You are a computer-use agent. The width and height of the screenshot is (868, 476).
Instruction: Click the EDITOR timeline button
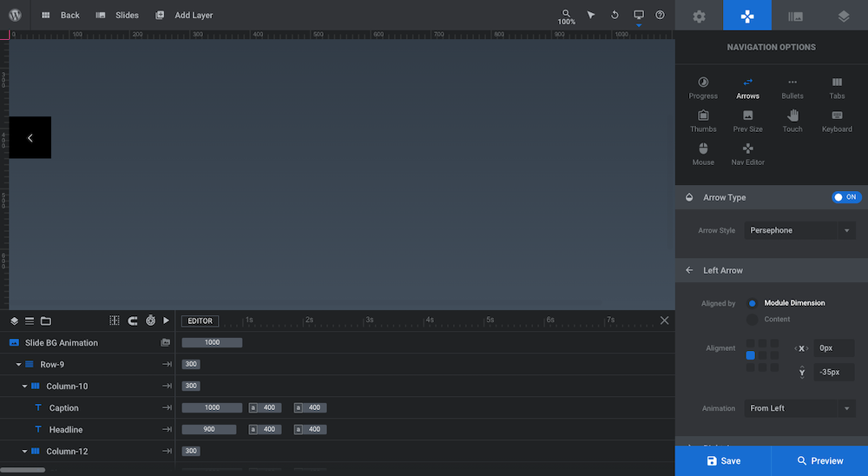point(200,321)
